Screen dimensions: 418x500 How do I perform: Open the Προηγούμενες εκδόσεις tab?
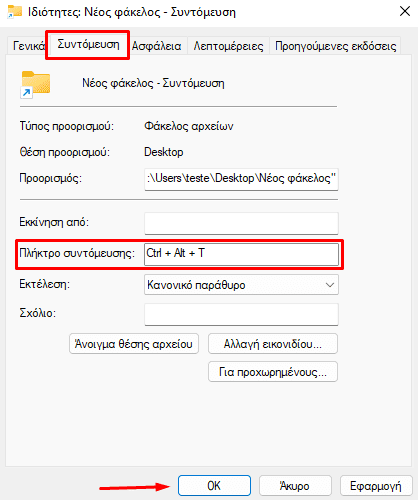point(335,46)
